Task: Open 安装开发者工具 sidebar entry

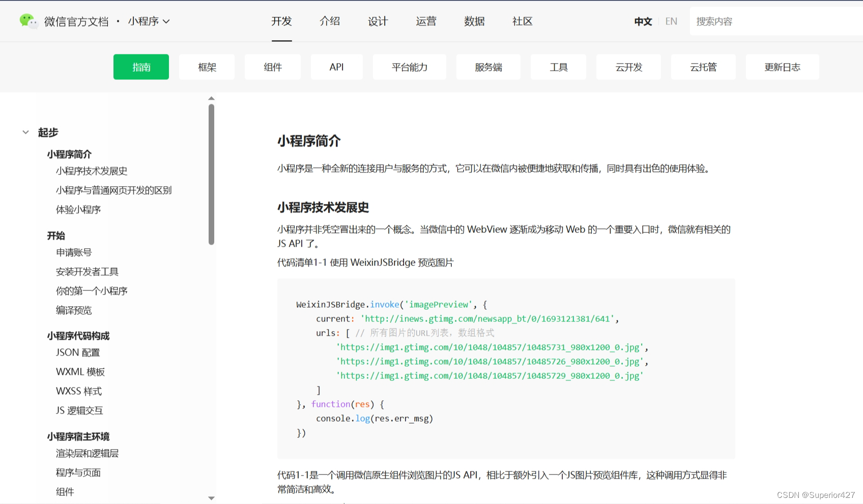Action: (x=87, y=272)
